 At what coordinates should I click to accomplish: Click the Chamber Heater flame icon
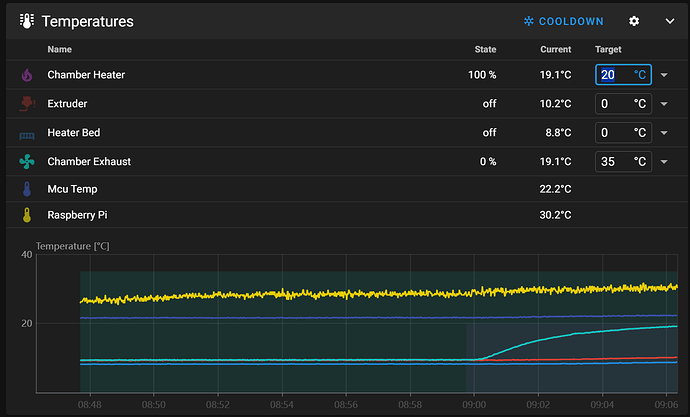(27, 75)
